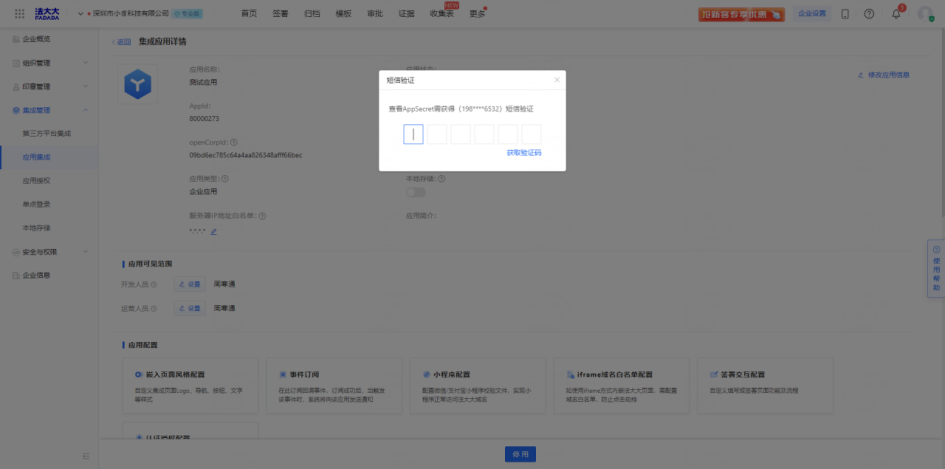Image resolution: width=945 pixels, height=469 pixels.
Task: Open the user avatar menu
Action: point(925,14)
